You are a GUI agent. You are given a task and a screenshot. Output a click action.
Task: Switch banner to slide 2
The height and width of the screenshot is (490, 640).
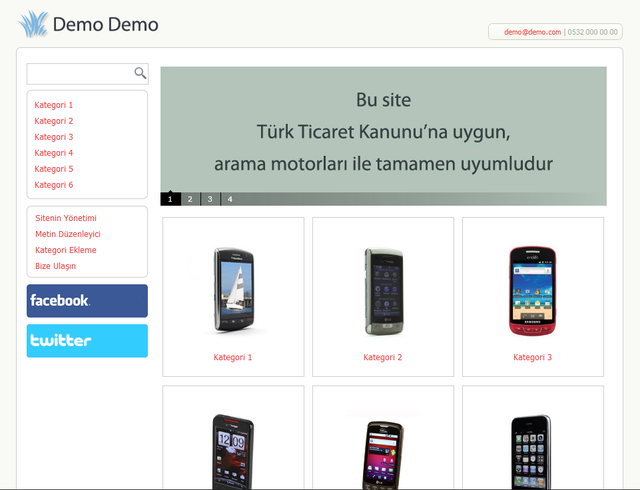click(x=190, y=199)
